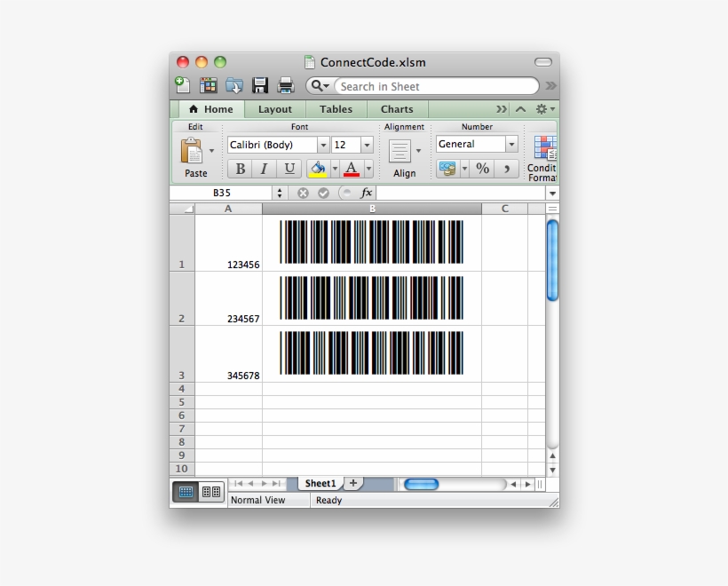
Task: Print the sheet using the printer icon
Action: pos(286,85)
